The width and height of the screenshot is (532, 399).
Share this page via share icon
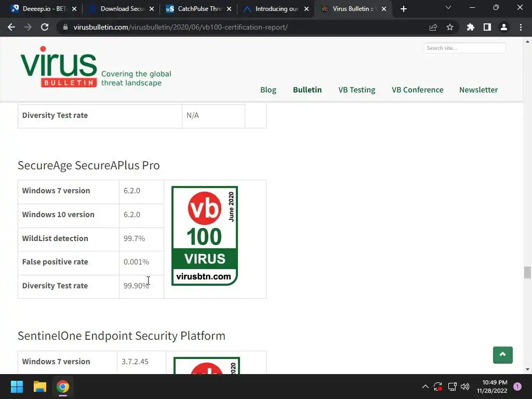coord(433,27)
